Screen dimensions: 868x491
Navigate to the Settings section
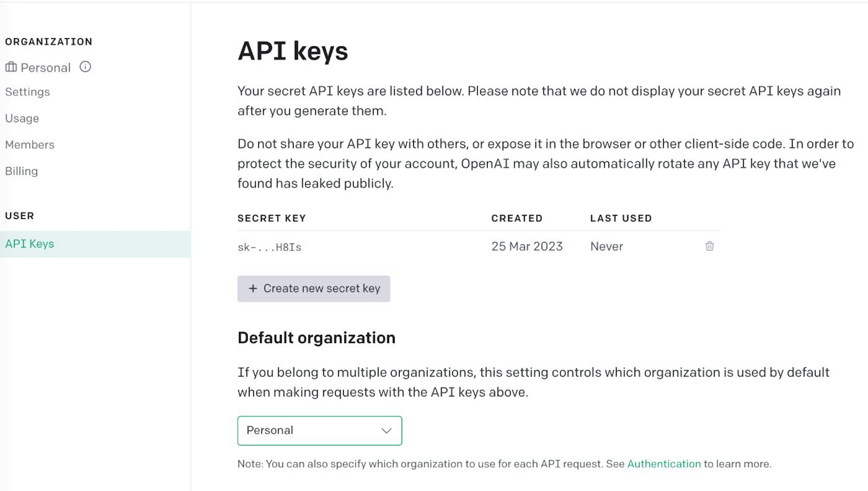(27, 91)
